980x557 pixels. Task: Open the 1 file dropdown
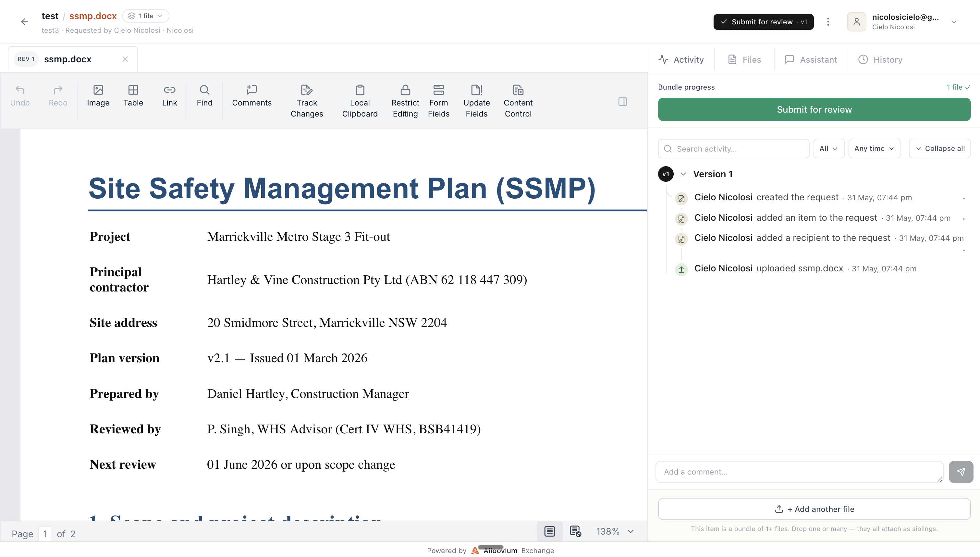[x=145, y=16]
